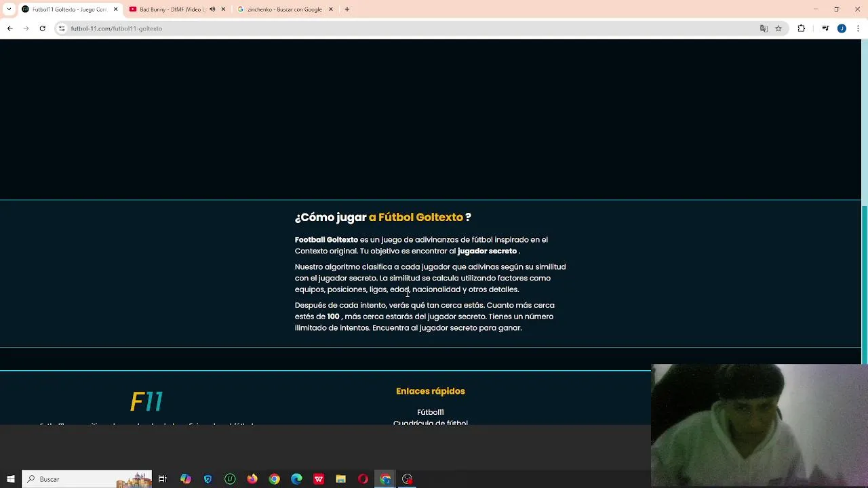Open the green circle U app
The width and height of the screenshot is (868, 488).
[230, 479]
